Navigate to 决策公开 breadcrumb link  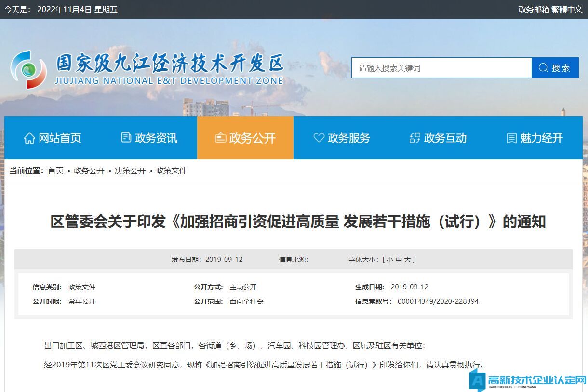click(130, 170)
